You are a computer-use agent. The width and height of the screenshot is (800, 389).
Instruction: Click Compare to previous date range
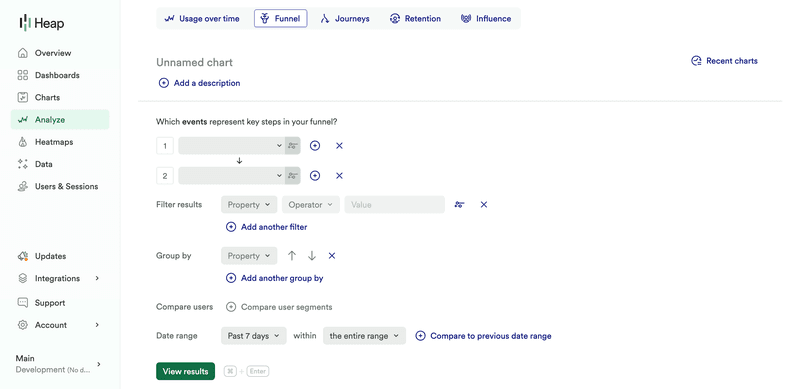483,336
